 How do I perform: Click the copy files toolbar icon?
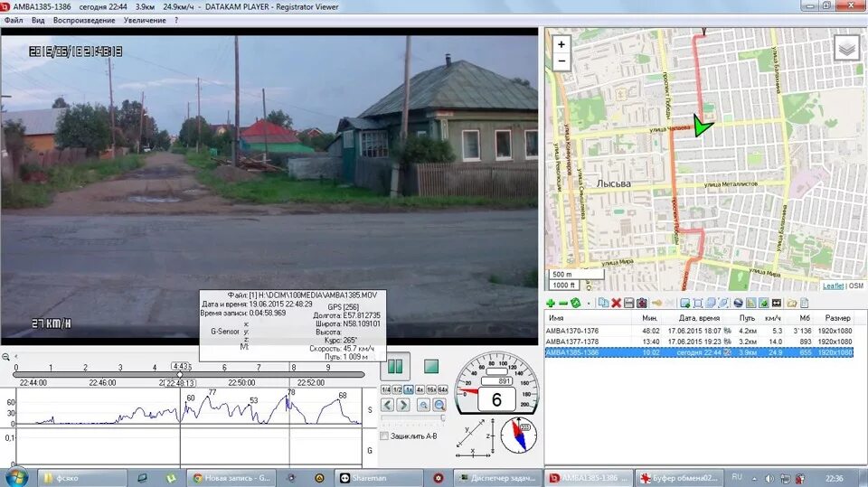click(x=603, y=304)
